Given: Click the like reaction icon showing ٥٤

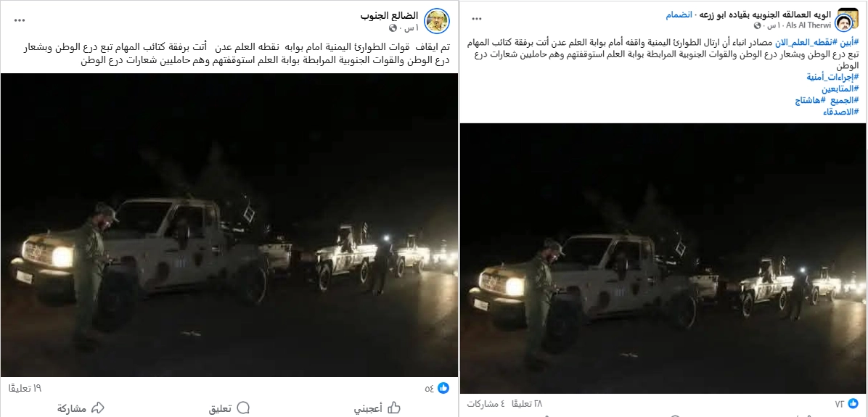Looking at the screenshot, I should (443, 388).
